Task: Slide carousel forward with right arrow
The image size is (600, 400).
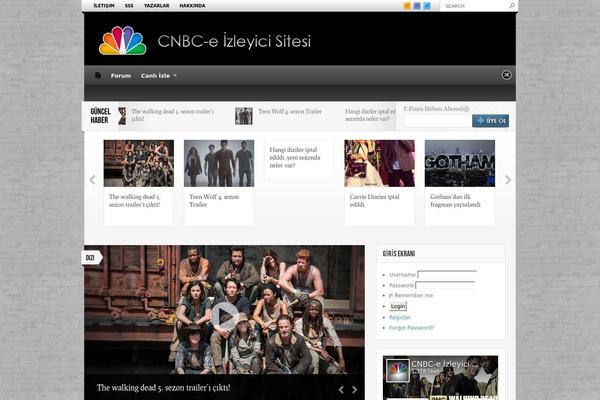Action: tap(508, 180)
